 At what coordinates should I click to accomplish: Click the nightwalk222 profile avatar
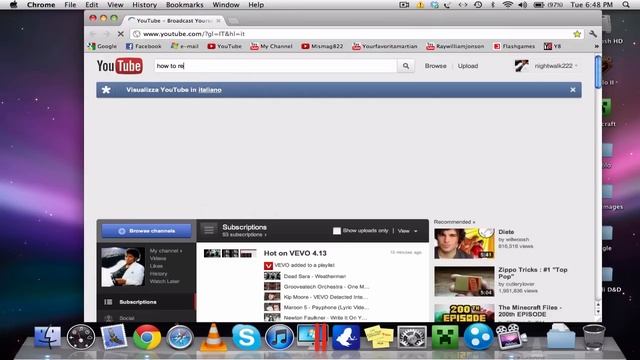pos(521,66)
